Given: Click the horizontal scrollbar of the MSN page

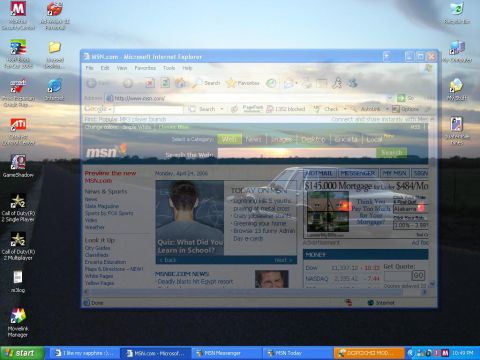Looking at the screenshot, I should (x=255, y=292).
